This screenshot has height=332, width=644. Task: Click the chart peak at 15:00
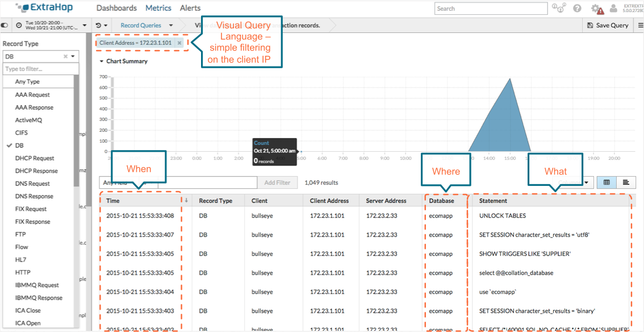(x=510, y=78)
